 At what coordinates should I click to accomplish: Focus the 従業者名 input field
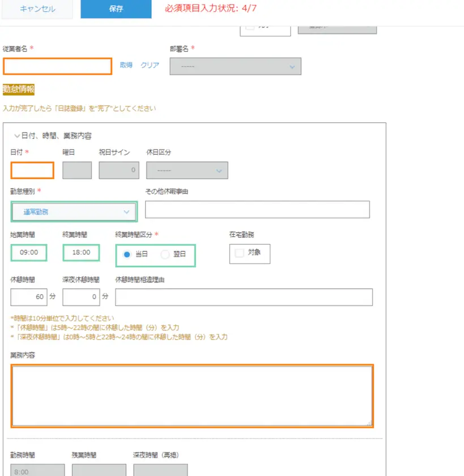click(x=57, y=66)
